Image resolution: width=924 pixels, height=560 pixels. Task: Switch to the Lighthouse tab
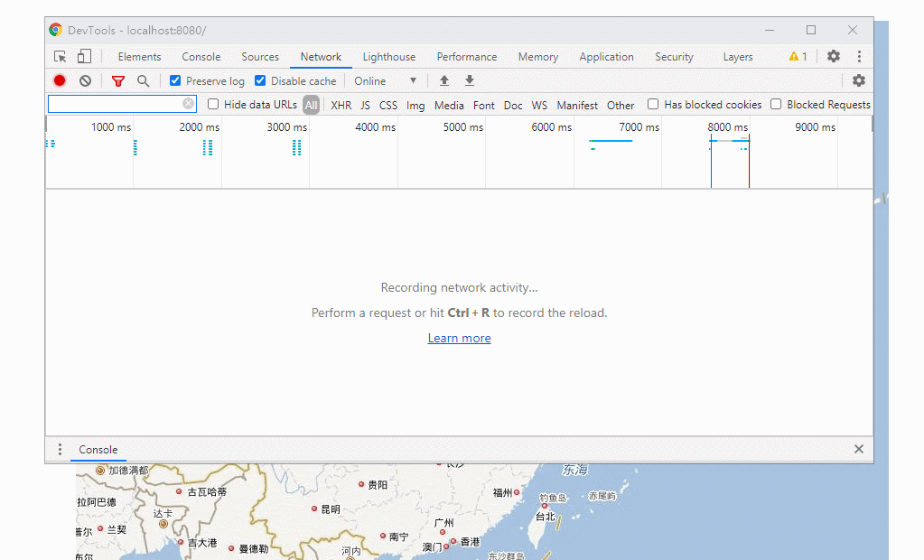(389, 56)
